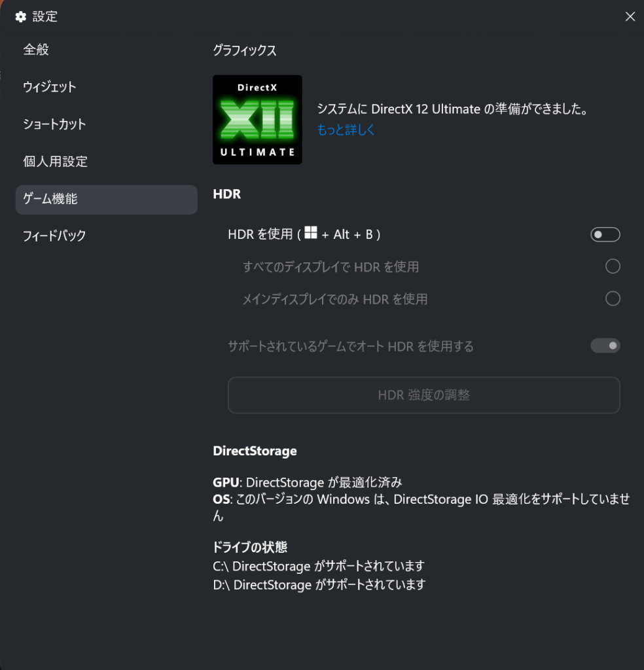Toggle オート HDR を使用する switch
This screenshot has height=670, width=644.
605,345
